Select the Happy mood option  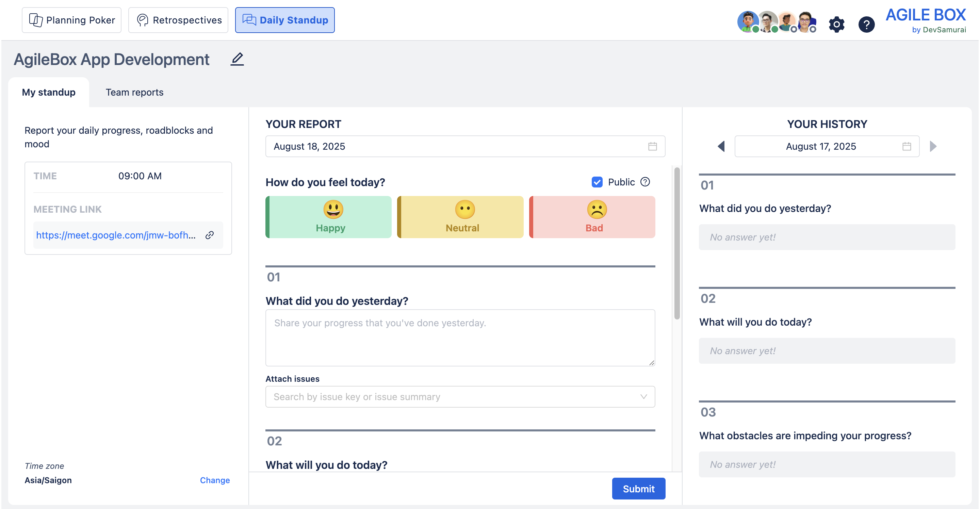tap(329, 217)
